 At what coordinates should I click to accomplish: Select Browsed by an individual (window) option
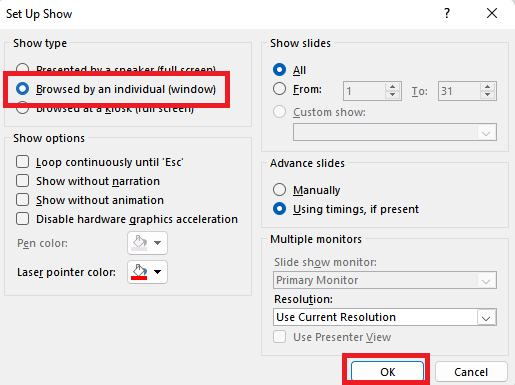(22, 89)
